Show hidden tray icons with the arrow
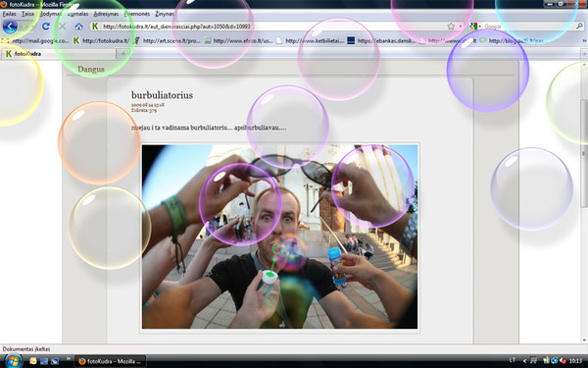Screen dimensions: 588x368 (524, 361)
